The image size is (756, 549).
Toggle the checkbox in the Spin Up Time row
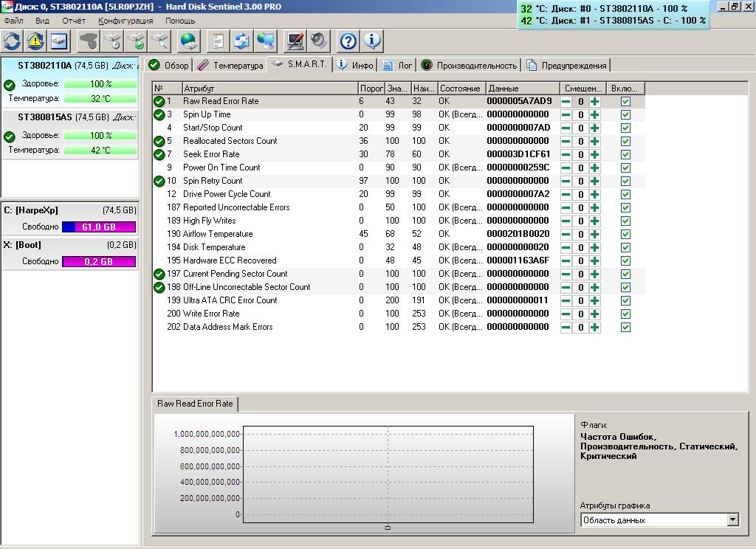click(x=625, y=114)
